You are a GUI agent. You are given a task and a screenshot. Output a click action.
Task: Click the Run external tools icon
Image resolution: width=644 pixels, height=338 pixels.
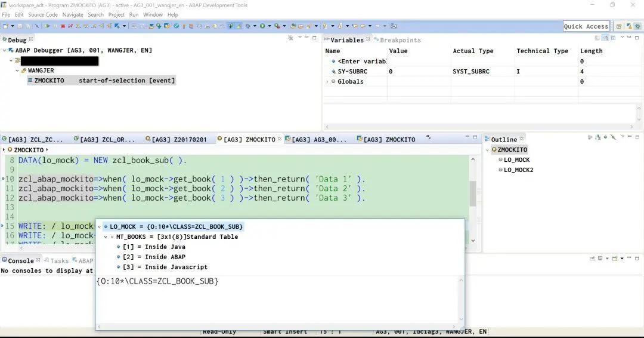tap(277, 26)
